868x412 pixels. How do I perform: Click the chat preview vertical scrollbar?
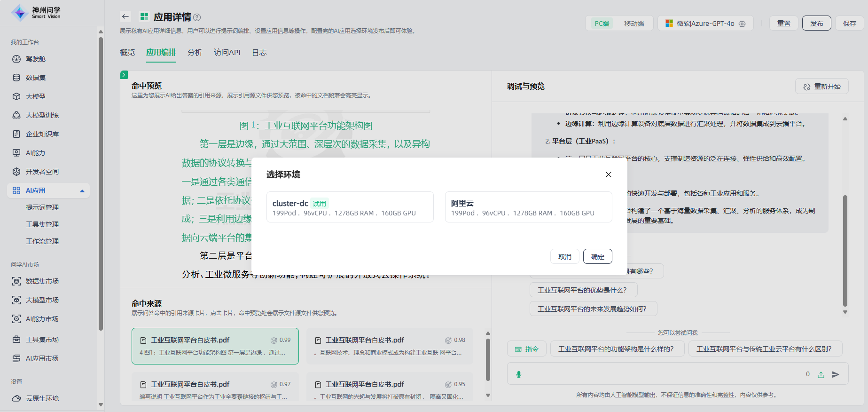click(x=845, y=251)
